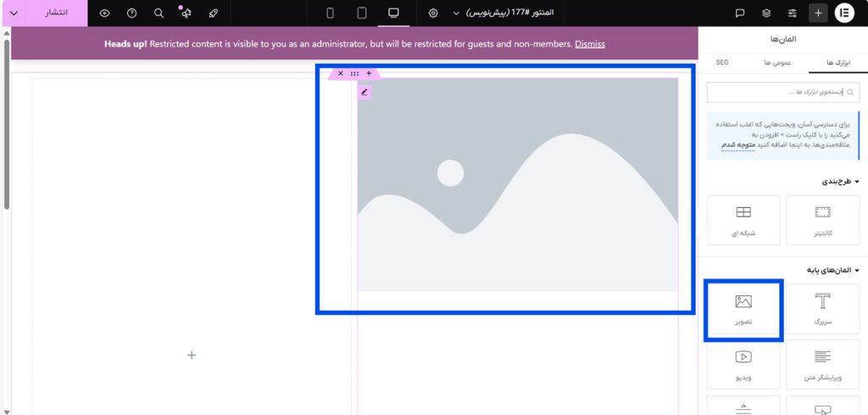The width and height of the screenshot is (868, 415).
Task: Expand the publish options arrow beside انتشار
Action: pyautogui.click(x=14, y=13)
